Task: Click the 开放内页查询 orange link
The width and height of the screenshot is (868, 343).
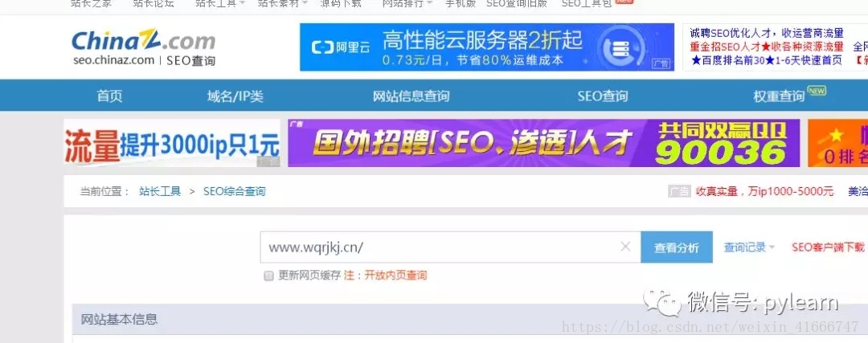Action: (395, 276)
